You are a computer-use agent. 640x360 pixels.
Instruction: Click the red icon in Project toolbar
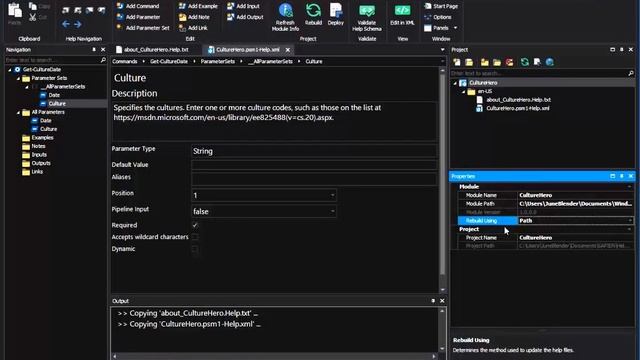(x=509, y=62)
